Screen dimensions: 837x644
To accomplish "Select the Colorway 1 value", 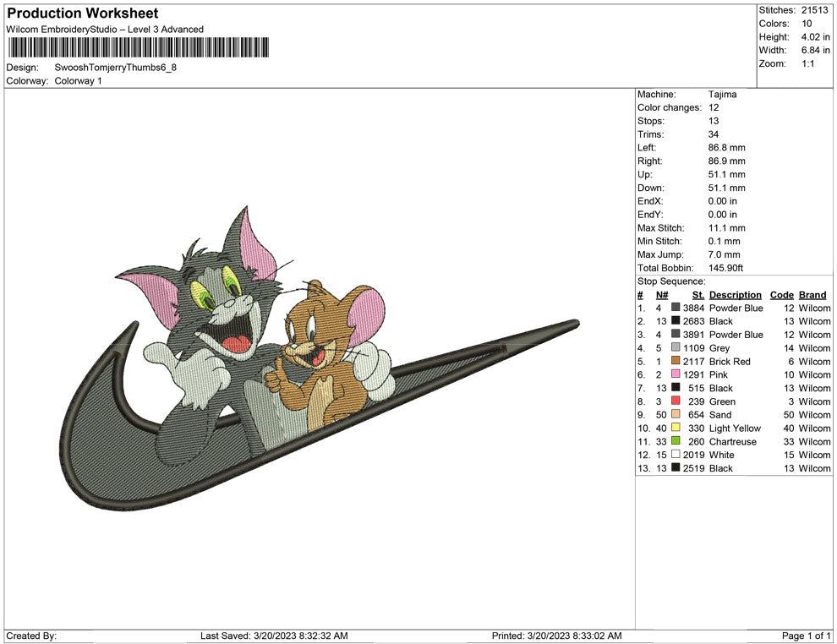I will coord(78,81).
